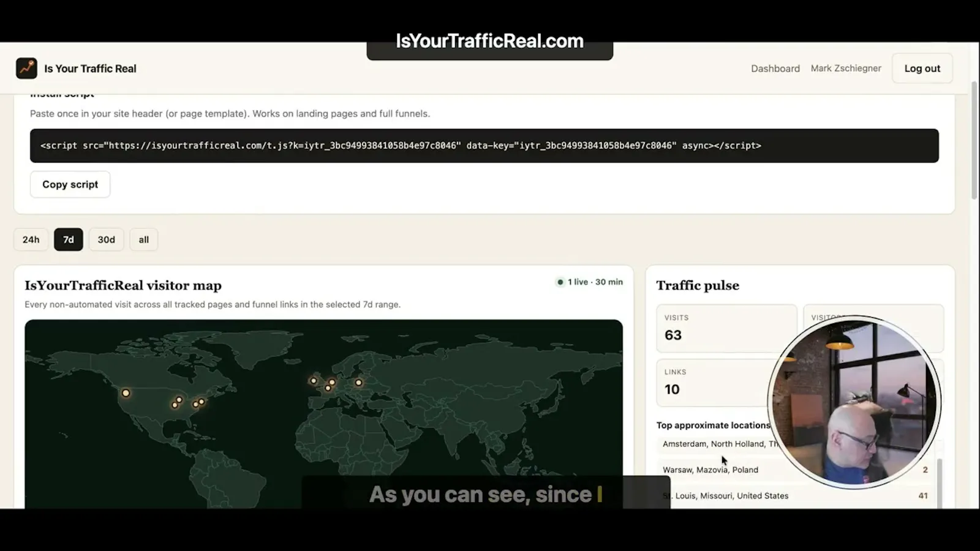Select the all time range

[143, 239]
